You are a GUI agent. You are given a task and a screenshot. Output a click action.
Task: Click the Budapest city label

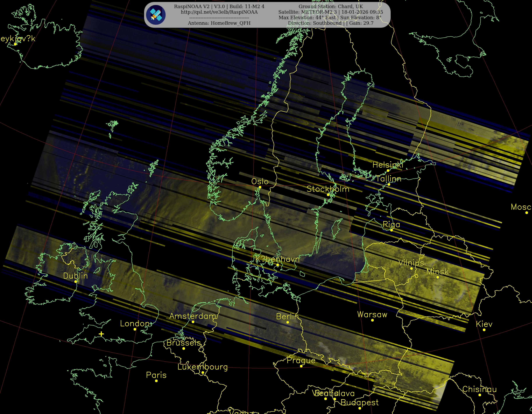click(360, 402)
